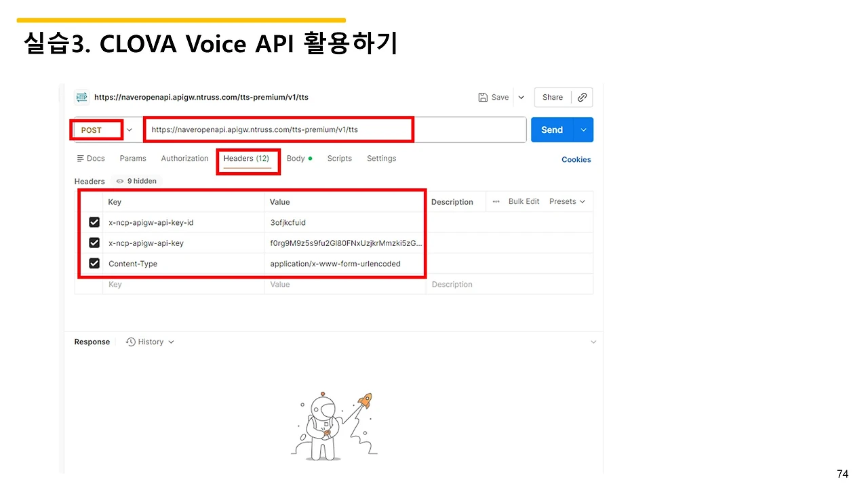The height and width of the screenshot is (488, 868).
Task: Expand the Send button dropdown arrow
Action: (584, 129)
